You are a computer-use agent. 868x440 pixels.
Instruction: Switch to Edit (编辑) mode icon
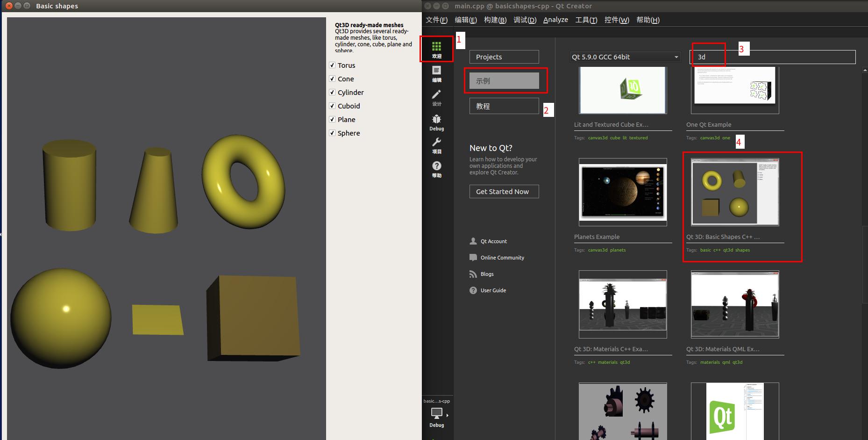436,71
